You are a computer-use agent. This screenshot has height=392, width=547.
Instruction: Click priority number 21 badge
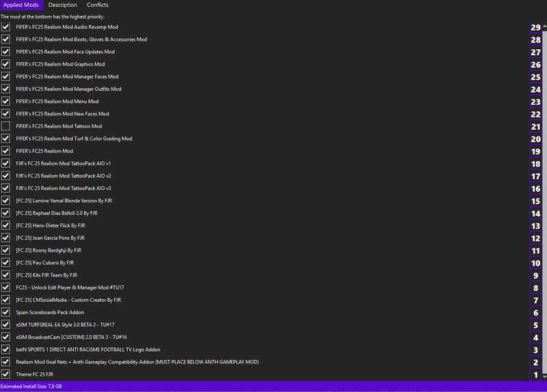click(x=535, y=126)
